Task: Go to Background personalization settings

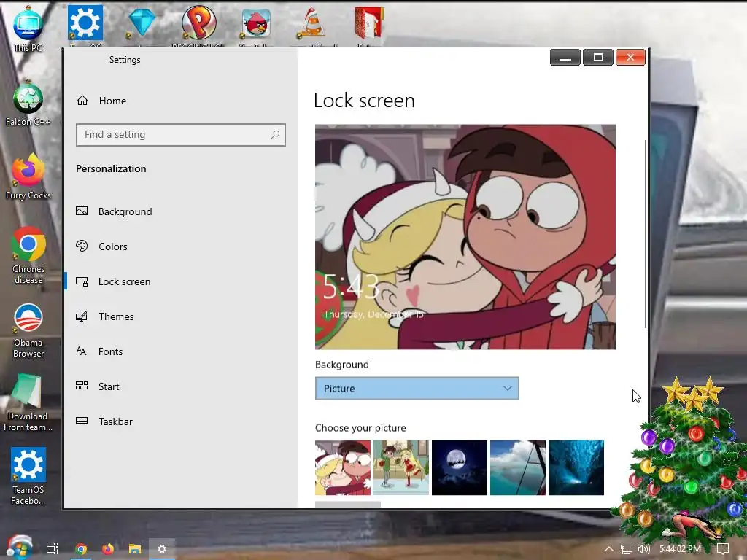Action: coord(125,211)
